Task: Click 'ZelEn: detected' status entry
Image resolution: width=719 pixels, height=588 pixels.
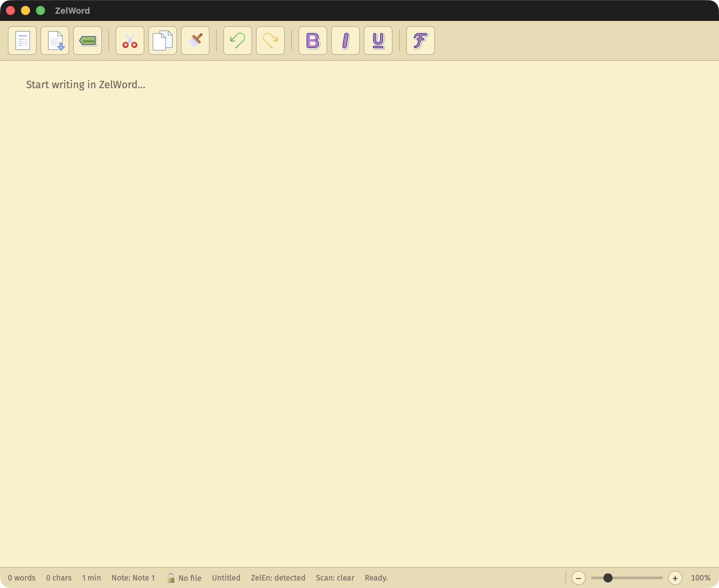Action: click(278, 578)
